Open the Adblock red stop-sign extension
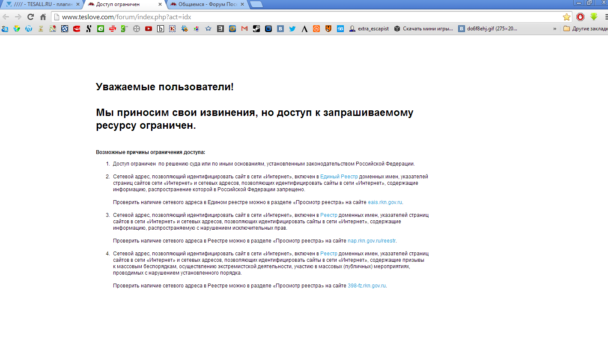 581,17
